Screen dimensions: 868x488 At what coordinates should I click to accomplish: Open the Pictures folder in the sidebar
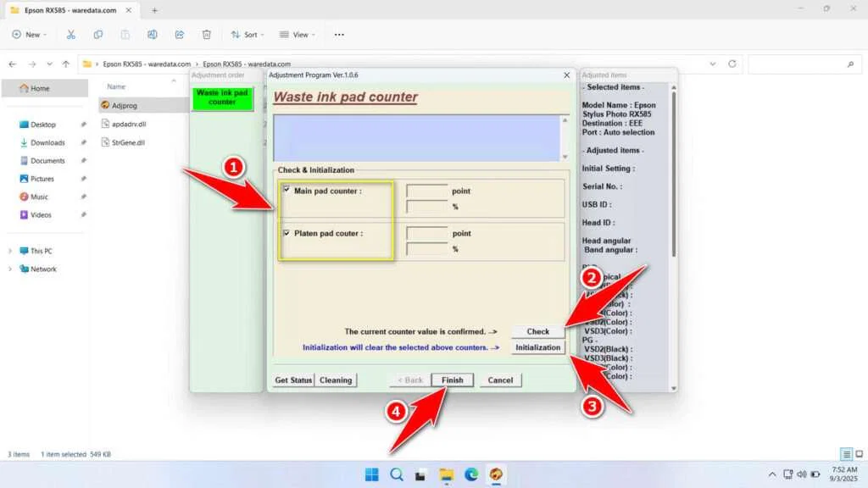click(x=41, y=179)
